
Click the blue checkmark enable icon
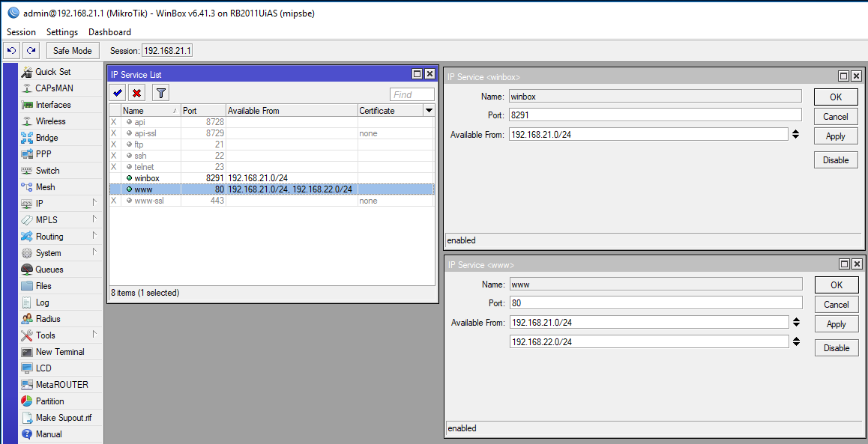118,93
